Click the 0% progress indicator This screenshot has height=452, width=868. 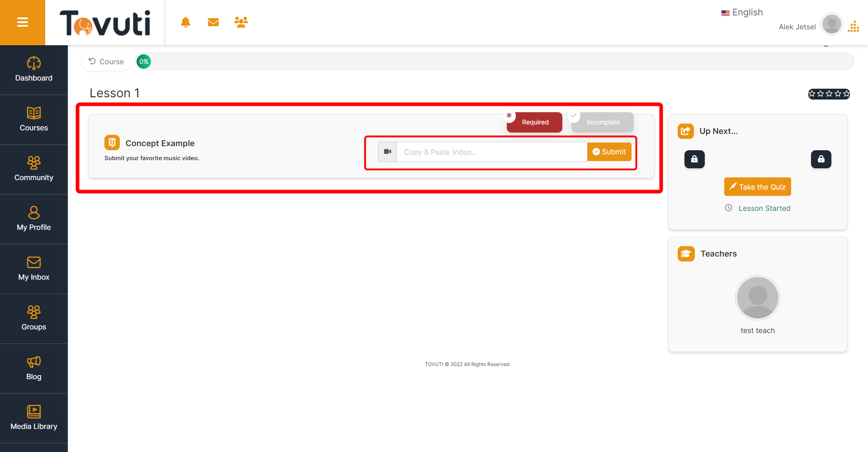[144, 62]
